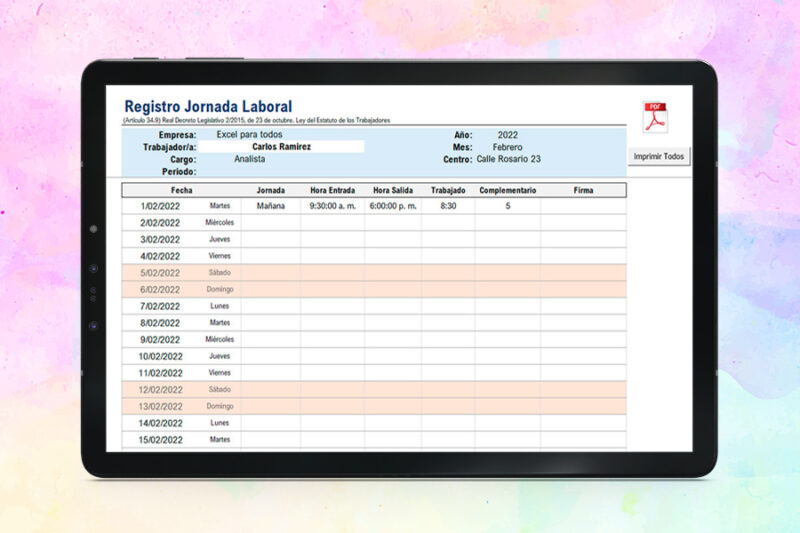The height and width of the screenshot is (533, 800).
Task: Select the date cell 14/02/2022
Action: click(160, 423)
